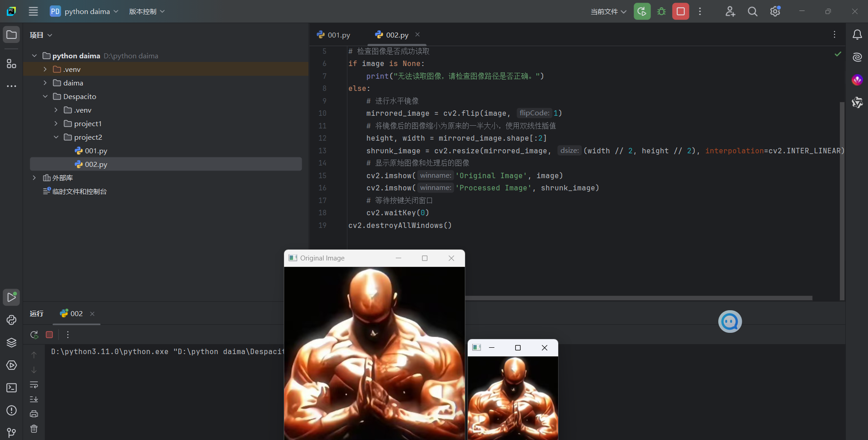Open the 版本控制 version control dropdown
868x440 pixels.
click(147, 11)
